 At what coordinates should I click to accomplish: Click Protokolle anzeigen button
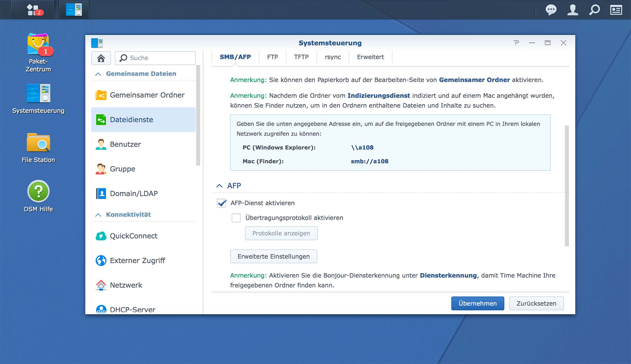pos(281,233)
